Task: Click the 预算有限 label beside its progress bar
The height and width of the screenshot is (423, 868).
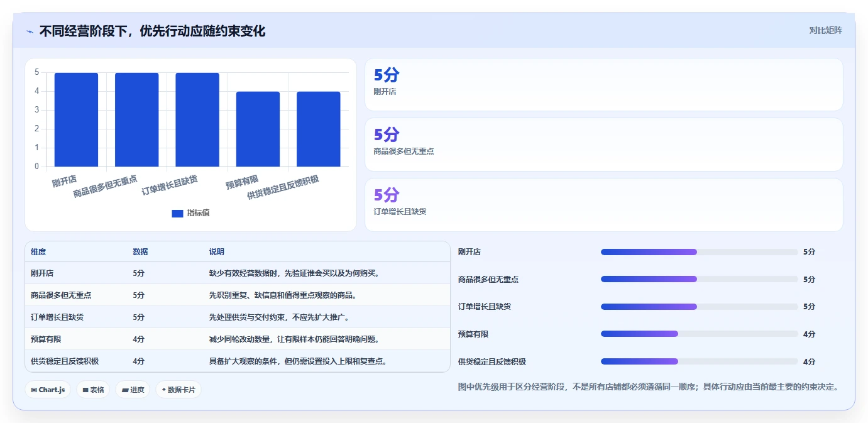Action: 473,334
